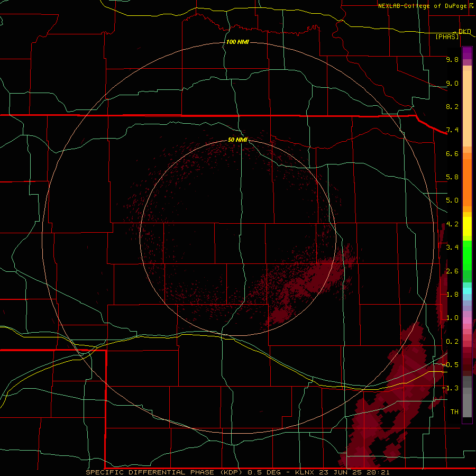Viewport: 476px width, 476px height.
Task: Click the [PHAS] unit label
Action: pos(447,36)
